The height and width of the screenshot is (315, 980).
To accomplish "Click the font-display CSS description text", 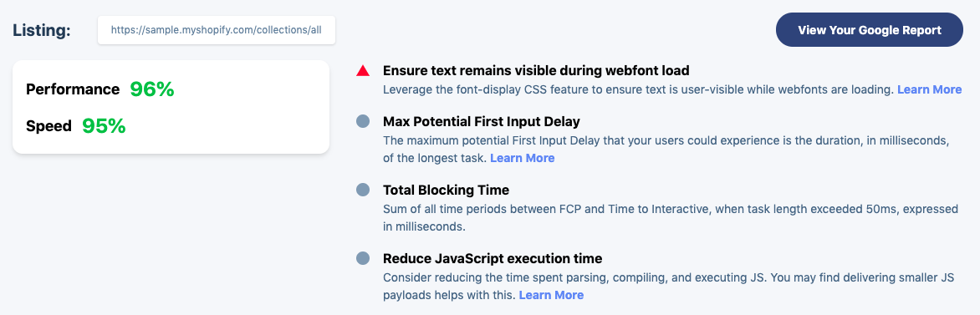I will (x=638, y=89).
